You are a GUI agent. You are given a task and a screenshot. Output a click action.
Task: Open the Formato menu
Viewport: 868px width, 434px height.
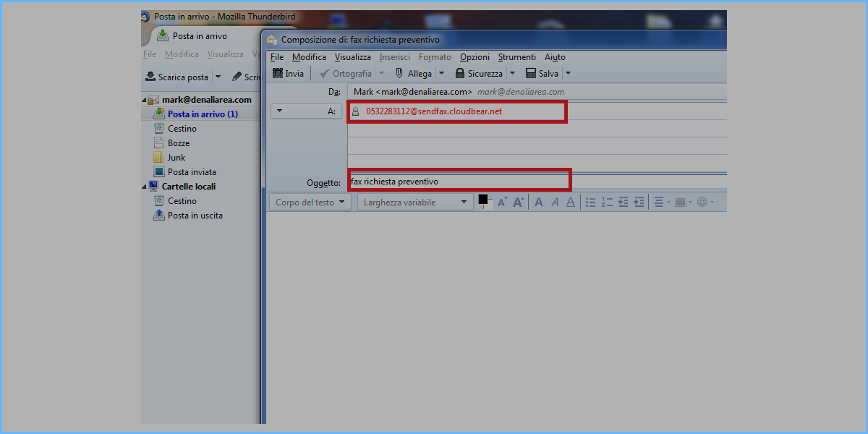[435, 57]
